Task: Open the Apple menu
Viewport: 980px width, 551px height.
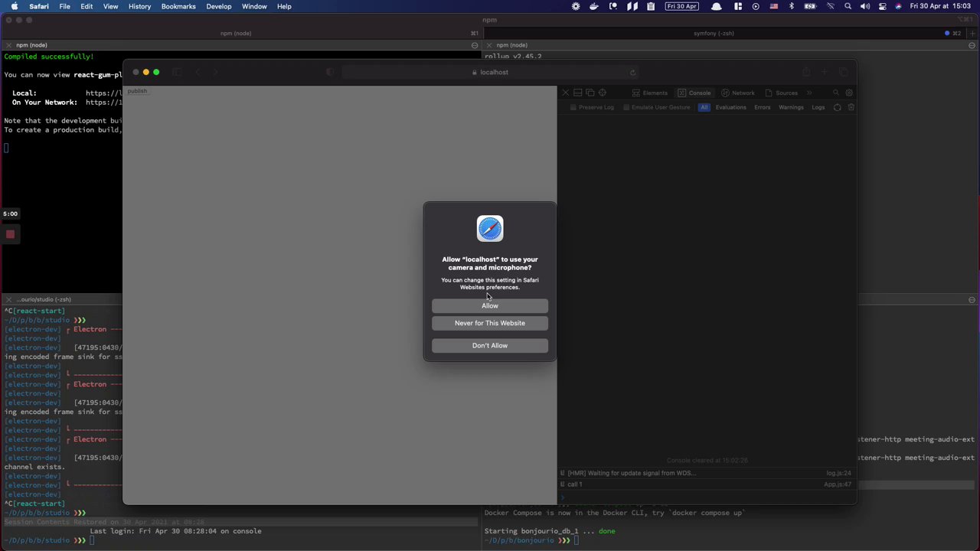Action: (x=14, y=6)
